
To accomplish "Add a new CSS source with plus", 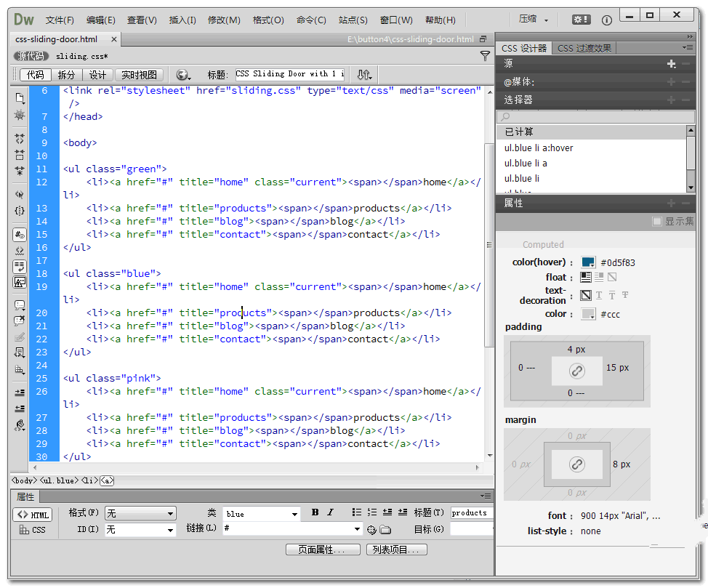I will (x=671, y=64).
